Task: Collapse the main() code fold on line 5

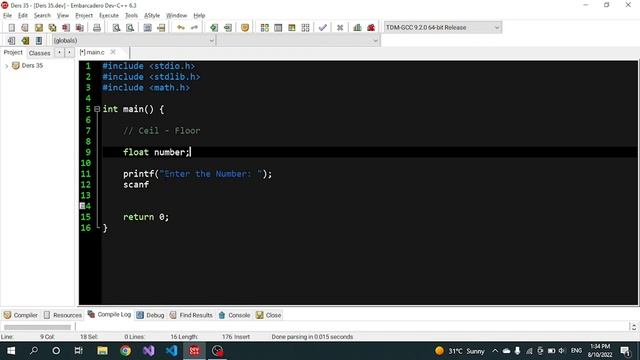Action: [97, 109]
